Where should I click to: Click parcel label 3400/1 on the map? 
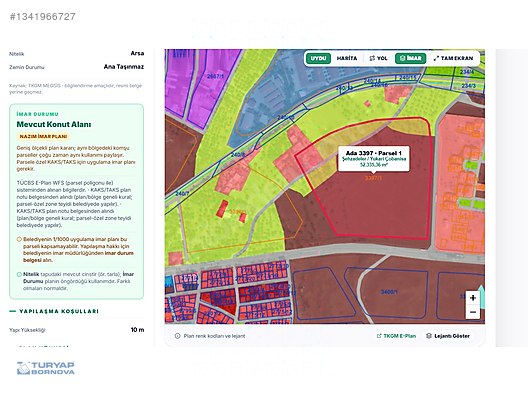pos(389,292)
